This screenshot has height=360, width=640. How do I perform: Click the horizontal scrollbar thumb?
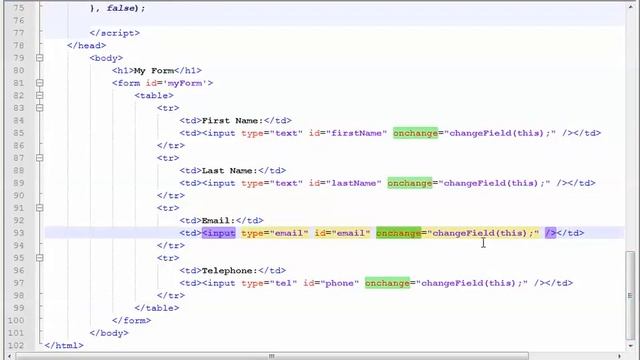coord(272,356)
